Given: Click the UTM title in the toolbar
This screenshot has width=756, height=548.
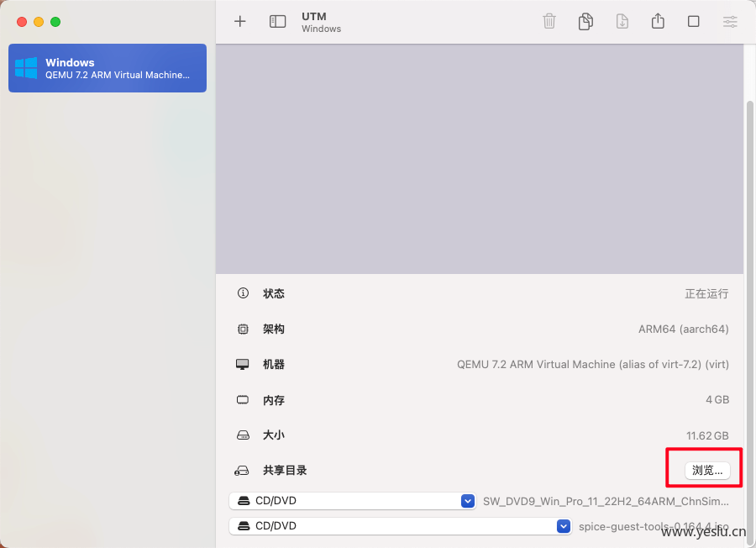Looking at the screenshot, I should pos(314,17).
